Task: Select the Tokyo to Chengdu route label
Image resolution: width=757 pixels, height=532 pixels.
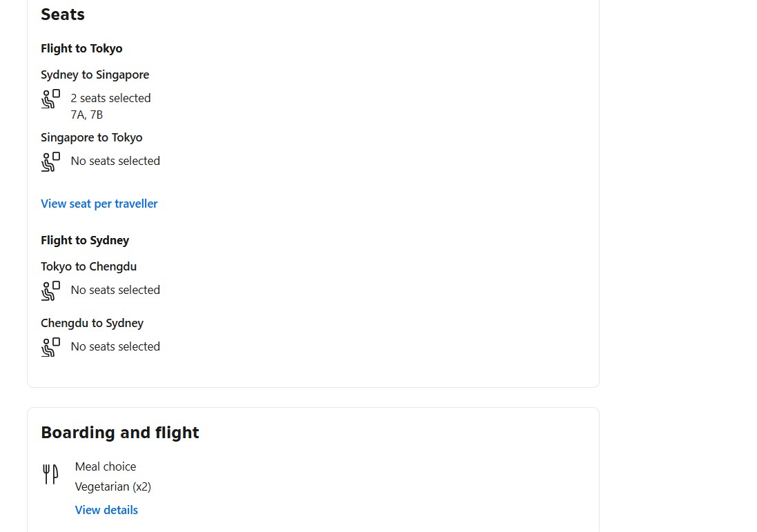Action: 88,266
